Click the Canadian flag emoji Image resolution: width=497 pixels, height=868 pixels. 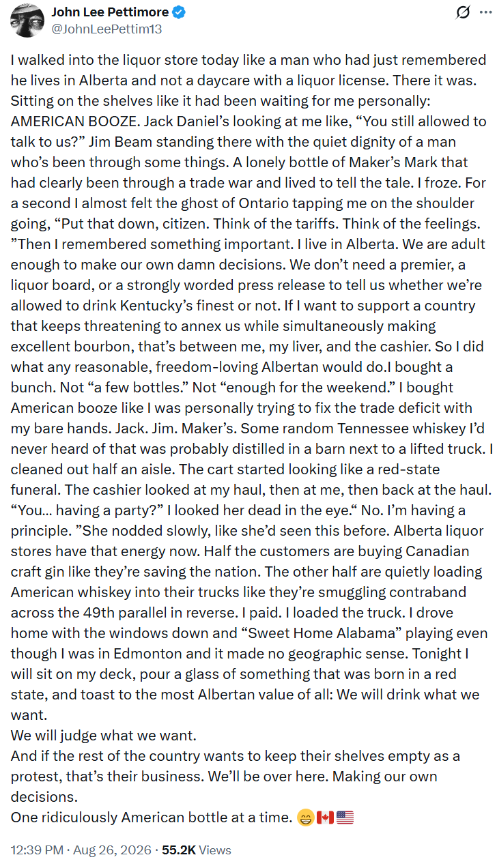pyautogui.click(x=325, y=818)
